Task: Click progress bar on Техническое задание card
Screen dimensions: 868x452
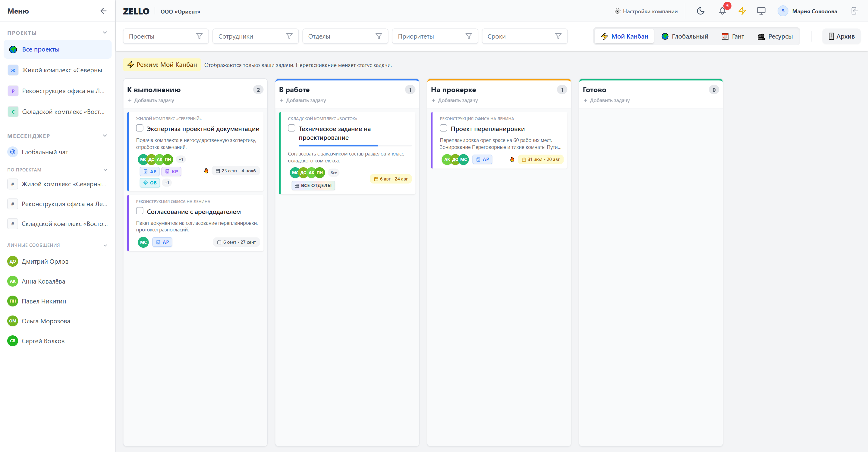Action: (355, 146)
